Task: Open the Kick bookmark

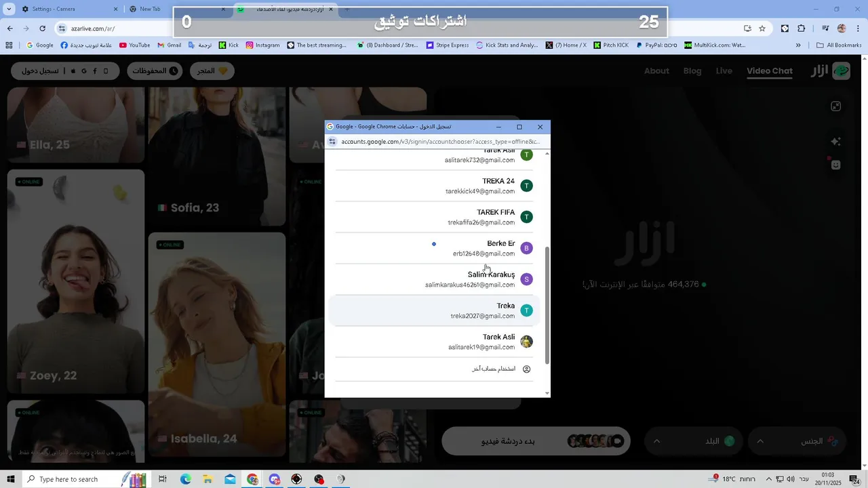Action: 229,45
